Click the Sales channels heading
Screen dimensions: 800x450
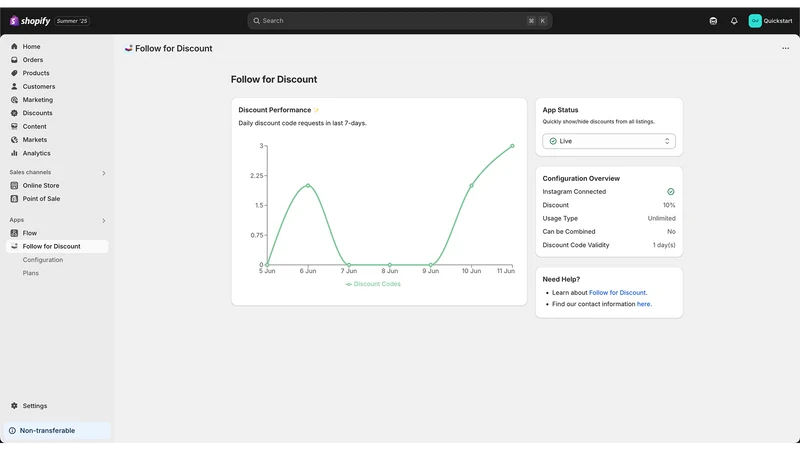tap(30, 172)
